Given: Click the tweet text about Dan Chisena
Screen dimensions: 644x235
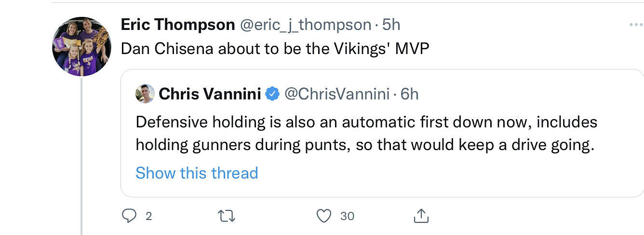Looking at the screenshot, I should click(275, 49).
